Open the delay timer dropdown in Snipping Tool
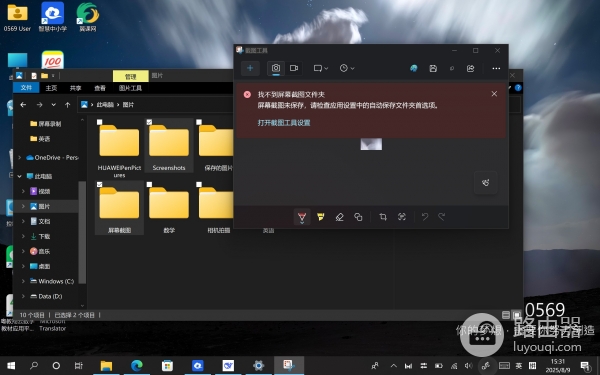This screenshot has height=375, width=600. pyautogui.click(x=347, y=68)
